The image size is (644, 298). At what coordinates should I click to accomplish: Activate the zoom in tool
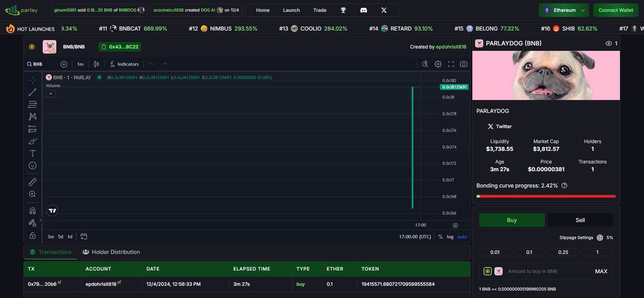pos(33,194)
